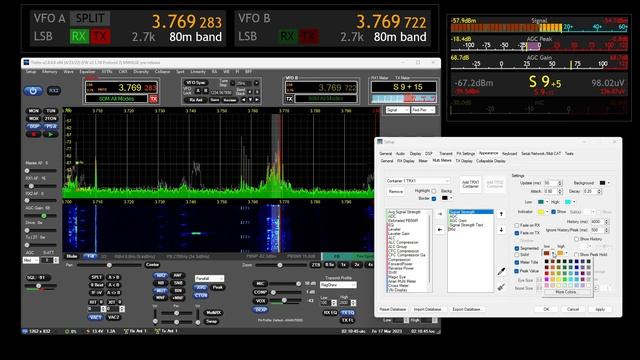Toggle the Segmented checkbox
640x360 pixels.
[517, 248]
